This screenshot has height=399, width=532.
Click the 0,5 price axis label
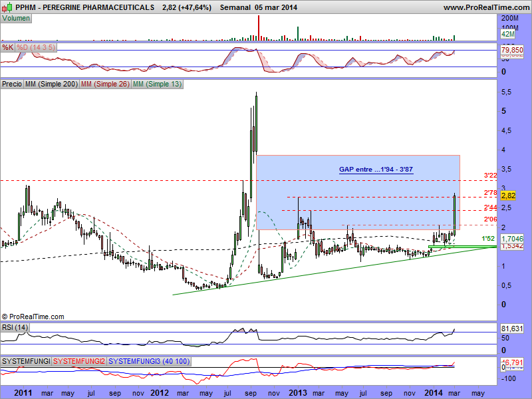(507, 285)
